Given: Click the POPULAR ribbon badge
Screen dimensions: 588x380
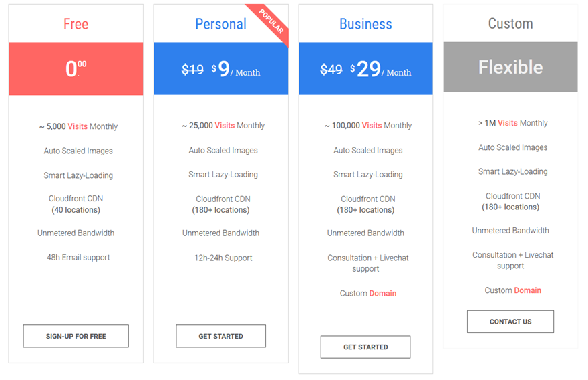Looking at the screenshot, I should click(x=271, y=23).
